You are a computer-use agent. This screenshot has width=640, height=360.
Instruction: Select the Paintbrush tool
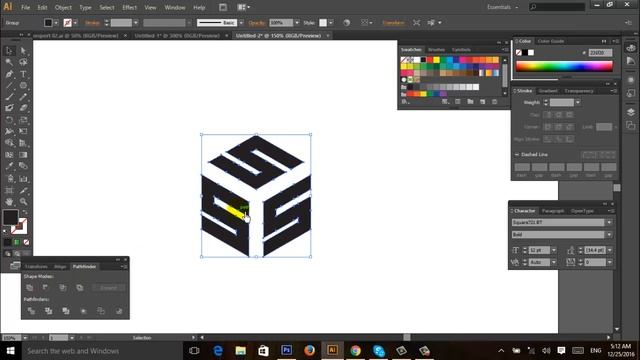point(9,97)
